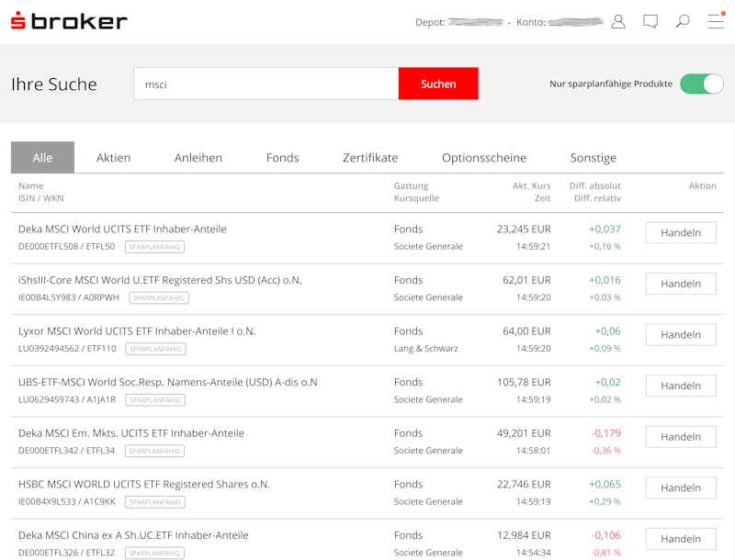
Task: Click the ISIN text LU0392494562 / ETF110
Action: click(x=67, y=348)
